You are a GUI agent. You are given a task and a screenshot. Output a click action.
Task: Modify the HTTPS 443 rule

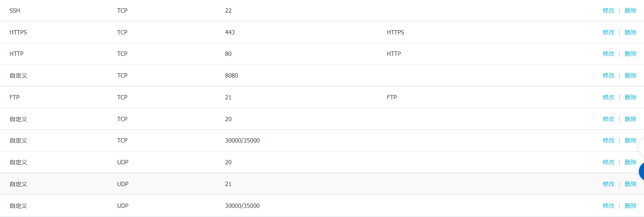click(608, 32)
